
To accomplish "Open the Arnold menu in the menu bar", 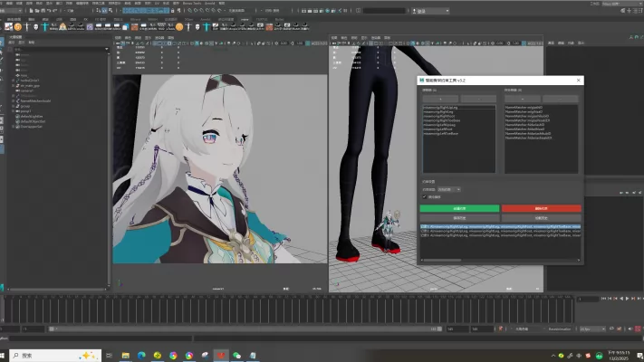I will 210,3.
